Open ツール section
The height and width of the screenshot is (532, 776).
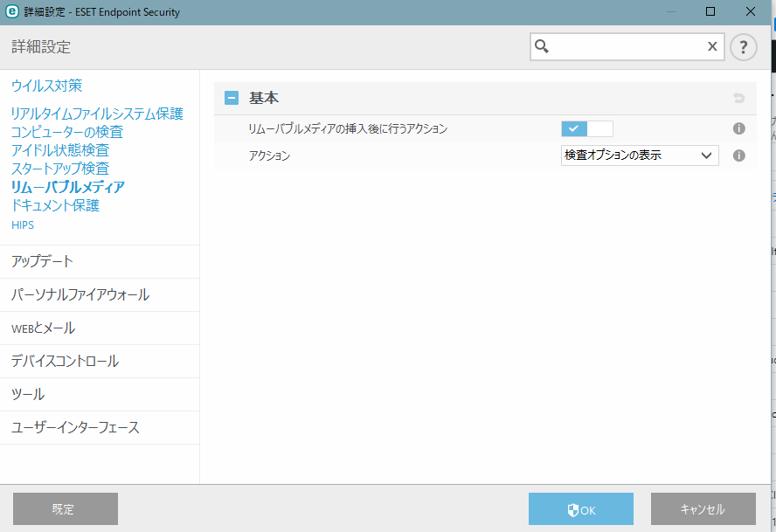pos(100,394)
